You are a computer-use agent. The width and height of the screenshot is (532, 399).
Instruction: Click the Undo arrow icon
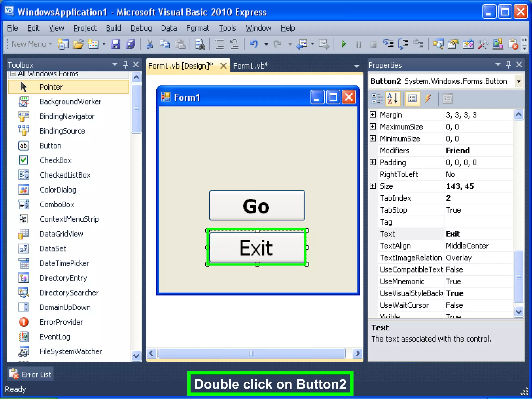coord(254,44)
